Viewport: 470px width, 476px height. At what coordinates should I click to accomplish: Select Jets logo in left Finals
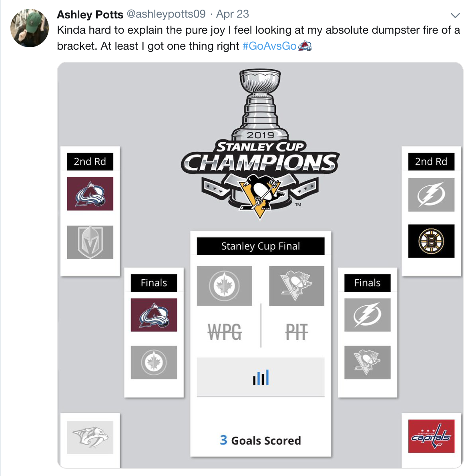[x=154, y=362]
